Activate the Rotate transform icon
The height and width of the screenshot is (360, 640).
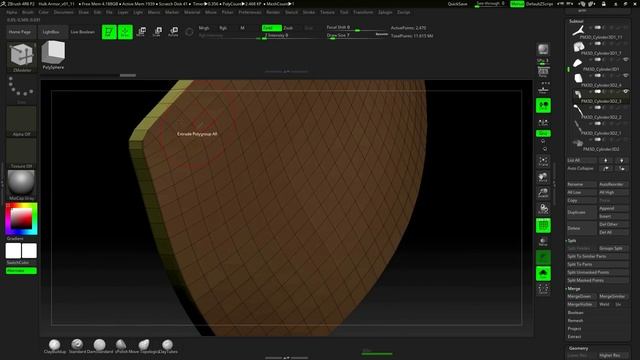[x=173, y=32]
